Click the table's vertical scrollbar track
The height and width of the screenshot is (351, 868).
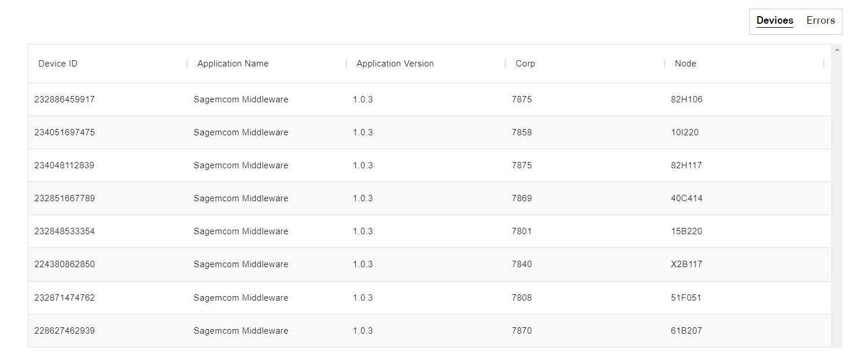(837, 202)
